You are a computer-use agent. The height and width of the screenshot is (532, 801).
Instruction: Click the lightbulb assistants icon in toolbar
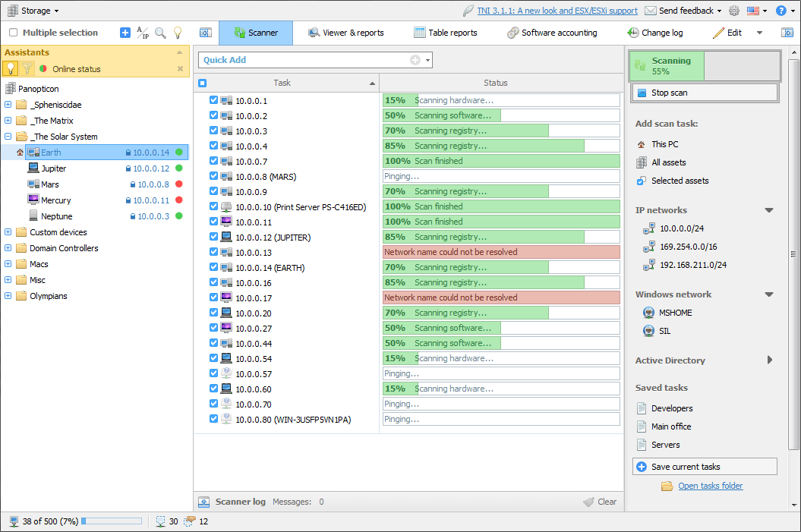(x=178, y=33)
